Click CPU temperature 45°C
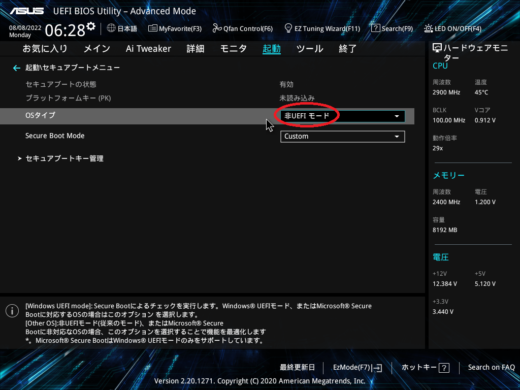The height and width of the screenshot is (390, 520). point(481,93)
